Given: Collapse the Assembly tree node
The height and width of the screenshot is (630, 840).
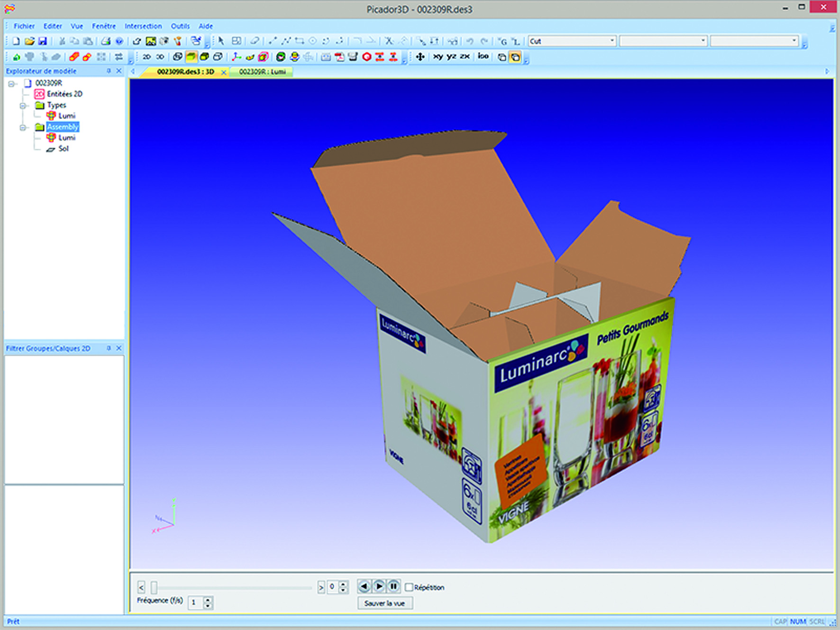Looking at the screenshot, I should [22, 127].
